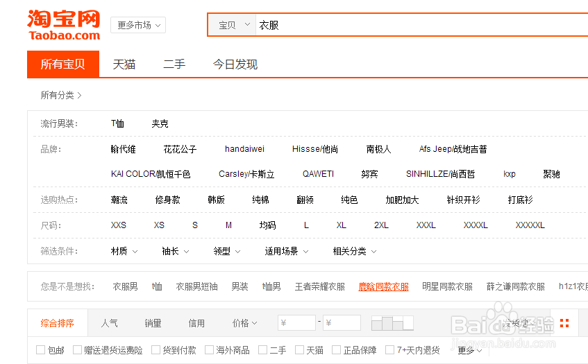The width and height of the screenshot is (588, 364).
Task: Filter by T恤 category
Action: [117, 123]
